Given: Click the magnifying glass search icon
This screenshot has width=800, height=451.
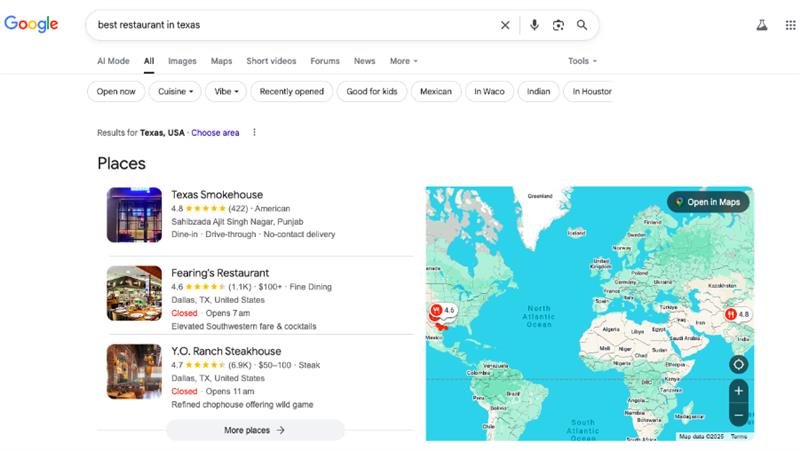Looking at the screenshot, I should (x=582, y=25).
